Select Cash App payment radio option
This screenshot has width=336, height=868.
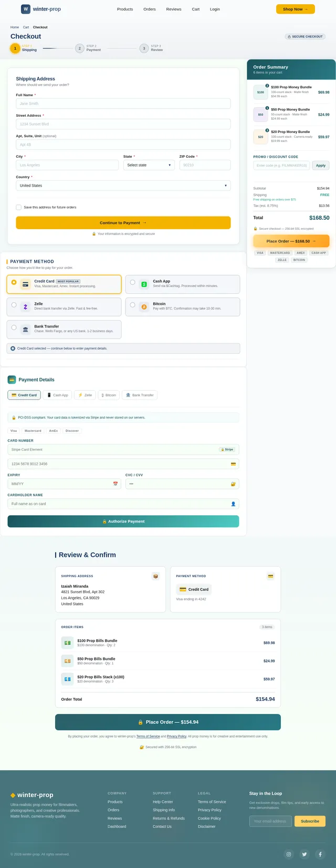132,282
